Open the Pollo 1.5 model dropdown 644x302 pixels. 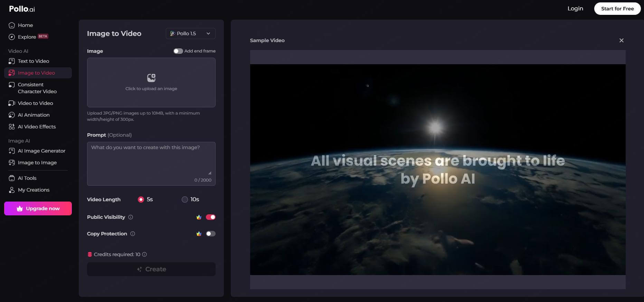coord(190,33)
